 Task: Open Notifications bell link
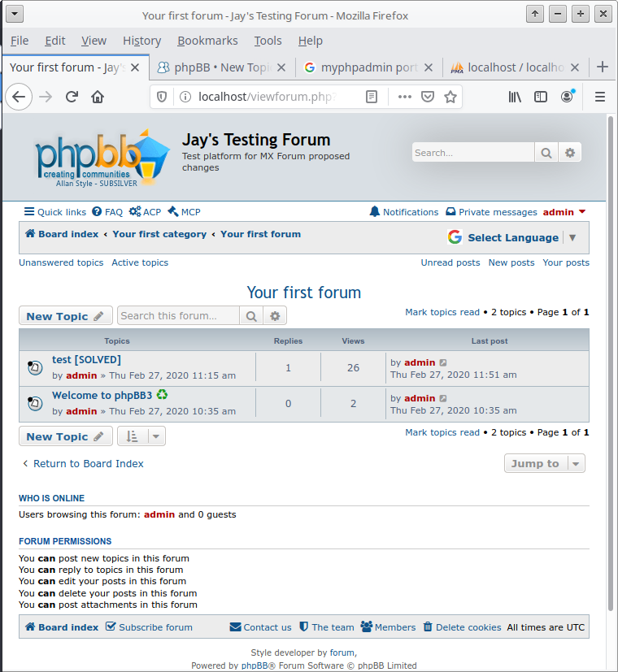click(404, 212)
